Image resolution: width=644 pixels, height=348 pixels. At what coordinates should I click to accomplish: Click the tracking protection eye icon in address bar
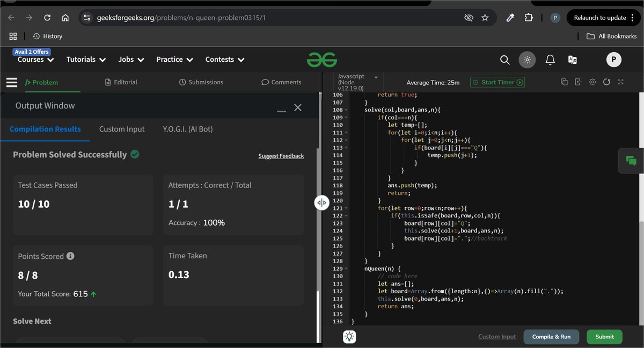click(469, 18)
